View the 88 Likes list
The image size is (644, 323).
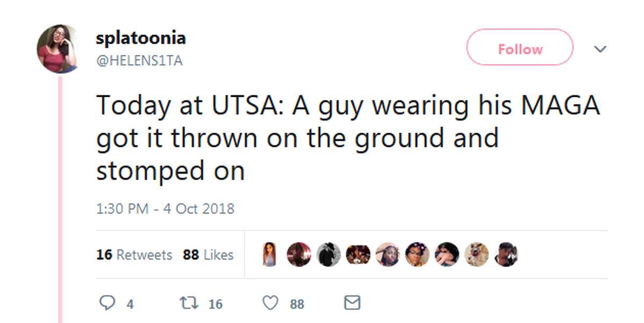[x=207, y=255]
